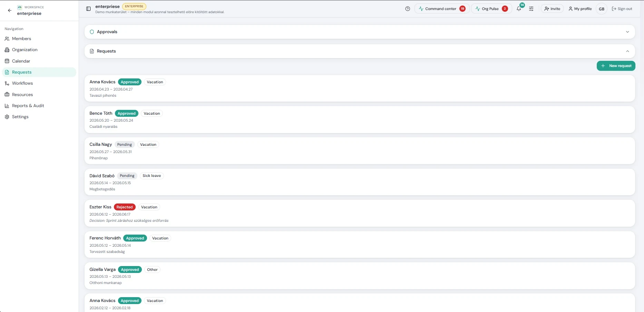This screenshot has height=312, width=644.
Task: Open the help question mark icon
Action: [x=408, y=9]
